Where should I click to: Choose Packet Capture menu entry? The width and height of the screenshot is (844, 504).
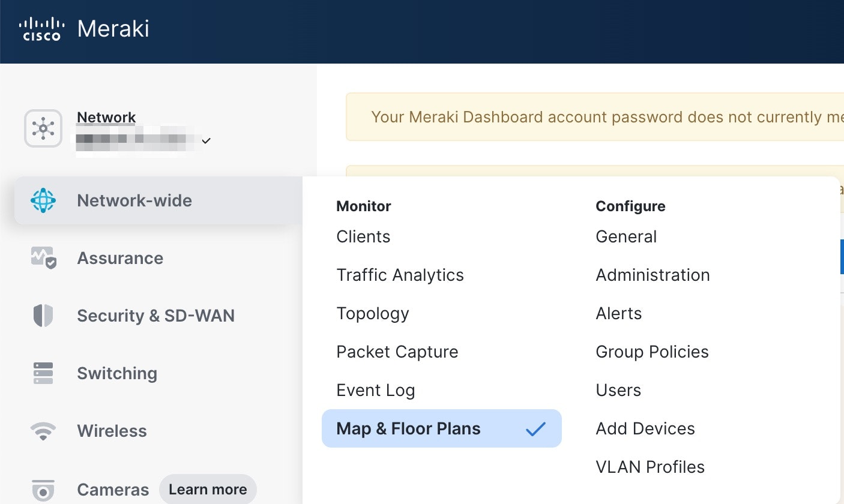pyautogui.click(x=397, y=352)
